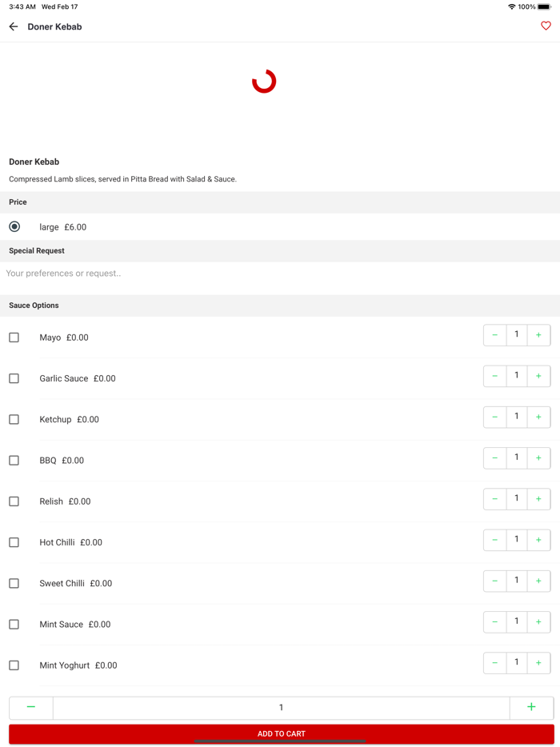The width and height of the screenshot is (560, 747).
Task: Tap the heart favorite icon
Action: click(546, 26)
